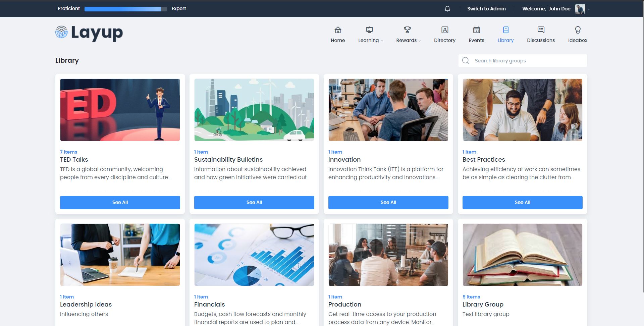Open the Innovation card title
Image resolution: width=644 pixels, height=326 pixels.
(x=344, y=160)
